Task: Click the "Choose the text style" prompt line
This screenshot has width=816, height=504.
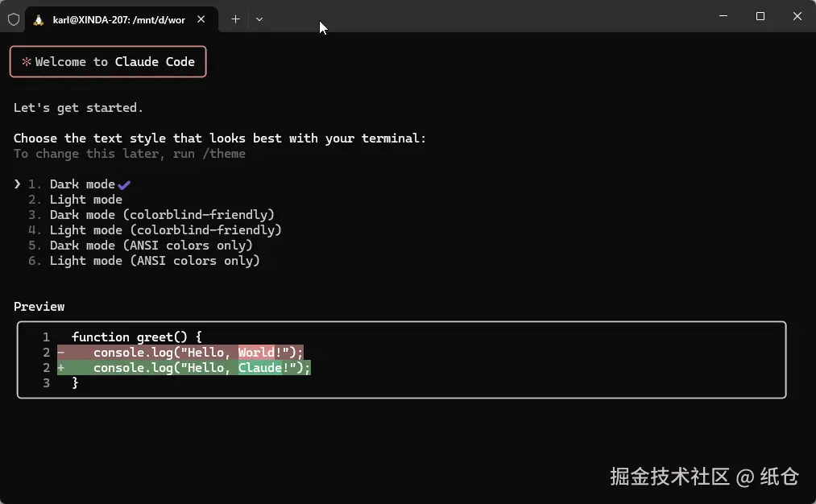Action: coord(220,138)
